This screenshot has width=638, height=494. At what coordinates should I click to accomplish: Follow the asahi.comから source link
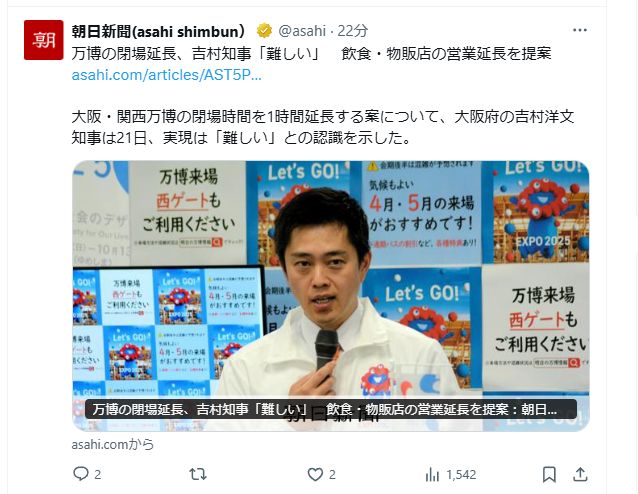point(113,444)
